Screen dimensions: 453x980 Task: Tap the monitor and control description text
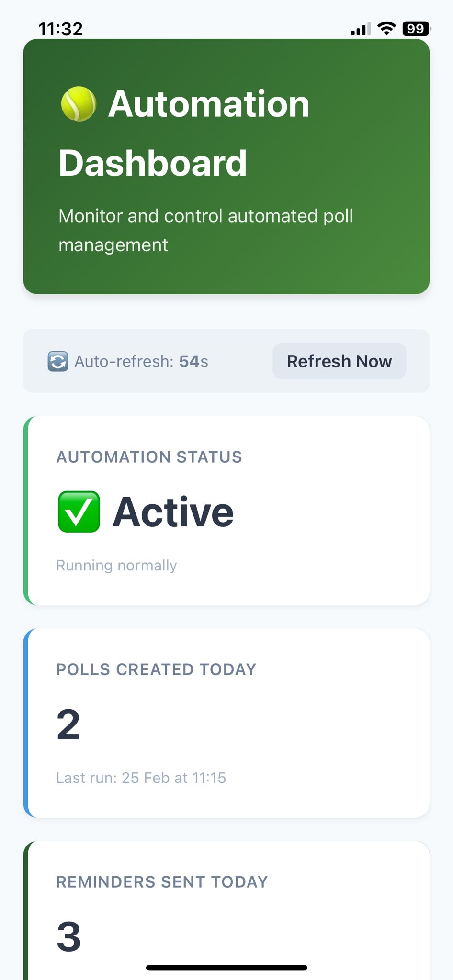[206, 230]
